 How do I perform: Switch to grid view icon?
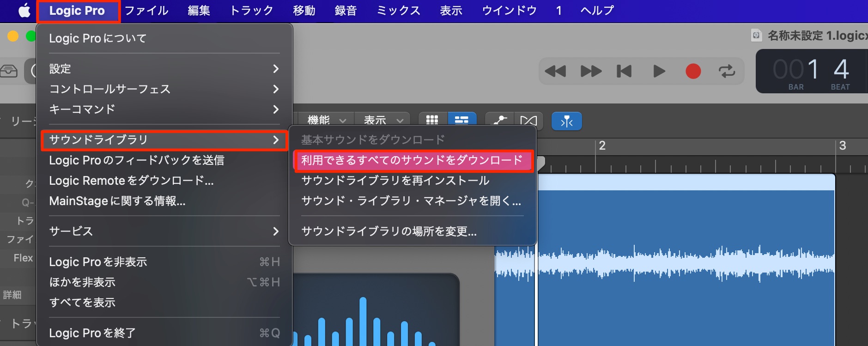coord(432,120)
